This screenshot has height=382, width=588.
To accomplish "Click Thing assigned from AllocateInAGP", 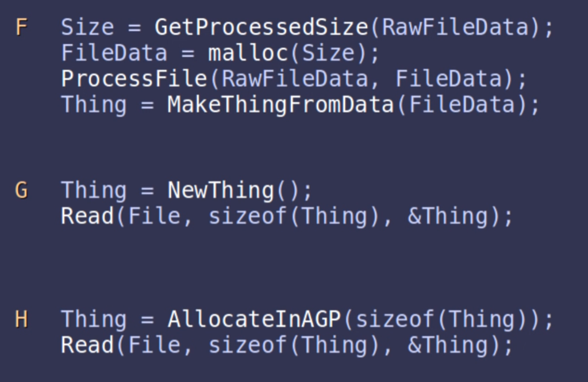I will tap(94, 319).
